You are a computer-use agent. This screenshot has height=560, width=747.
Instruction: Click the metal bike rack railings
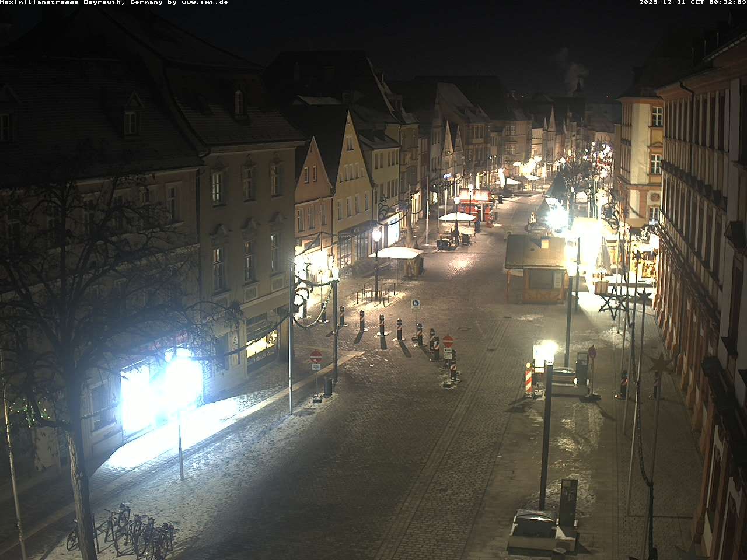tap(372, 292)
